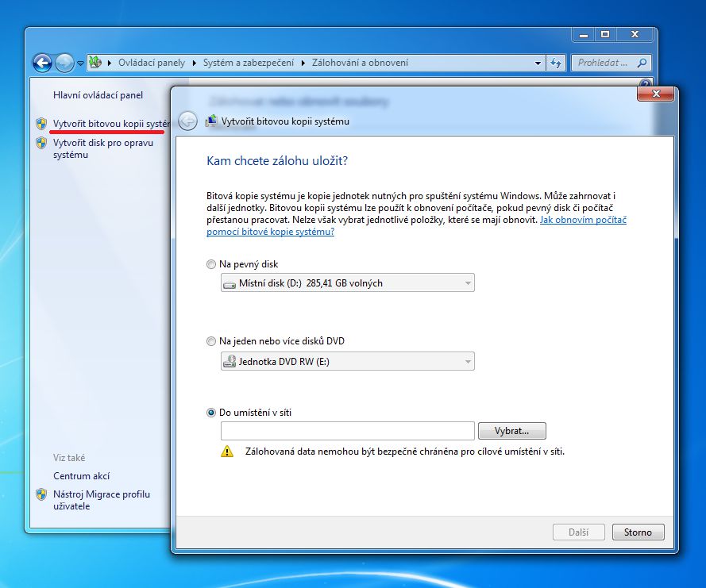This screenshot has width=706, height=588.
Task: Expand arrow after Ovládací panely breadcrumb
Action: 194,63
